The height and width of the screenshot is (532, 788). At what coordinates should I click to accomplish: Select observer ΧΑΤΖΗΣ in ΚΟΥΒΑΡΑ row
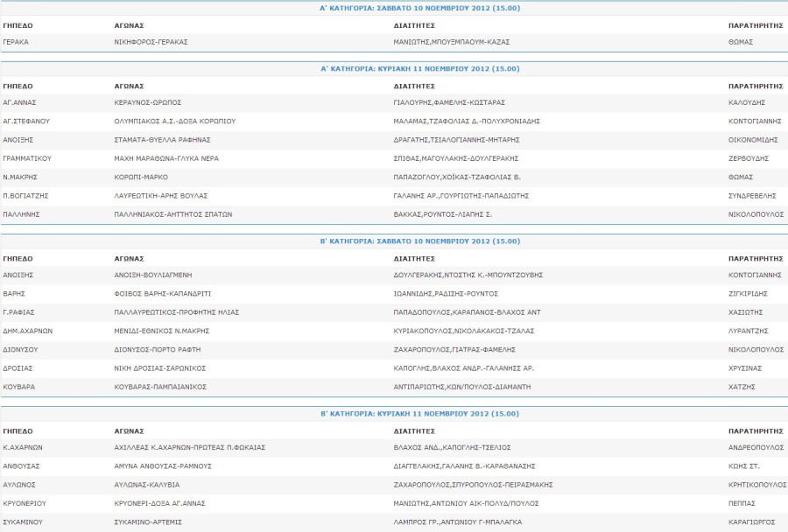742,387
